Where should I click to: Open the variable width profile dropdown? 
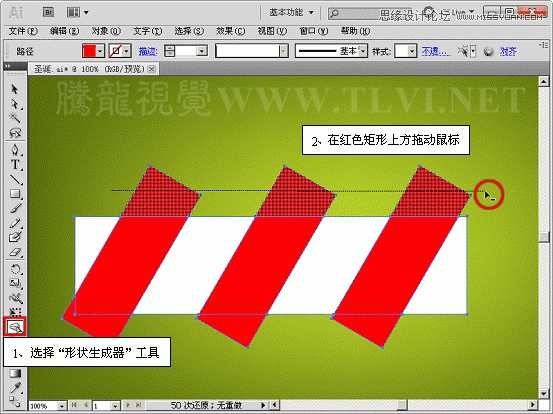click(284, 51)
